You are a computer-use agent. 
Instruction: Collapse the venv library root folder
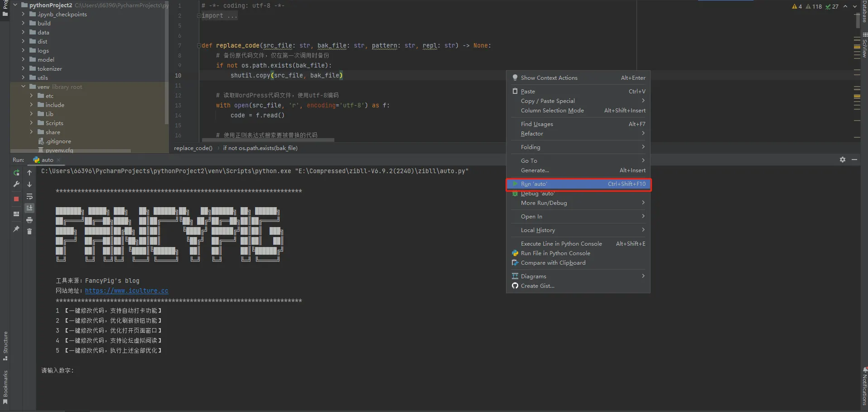pos(23,87)
